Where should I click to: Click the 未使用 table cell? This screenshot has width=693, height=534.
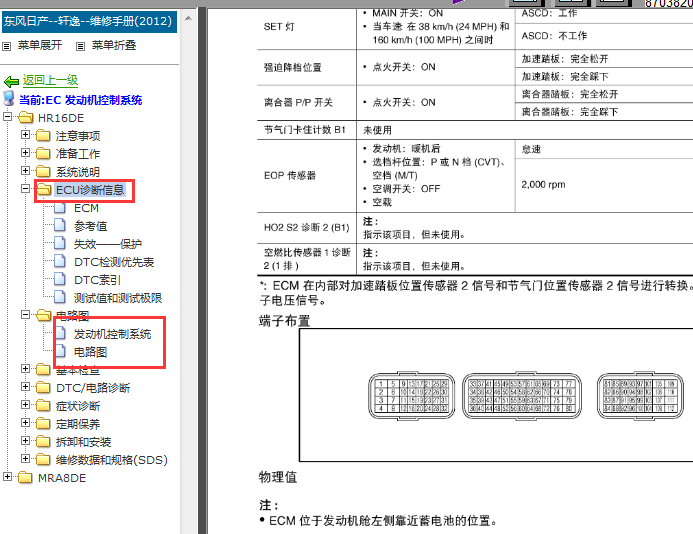tap(525, 130)
